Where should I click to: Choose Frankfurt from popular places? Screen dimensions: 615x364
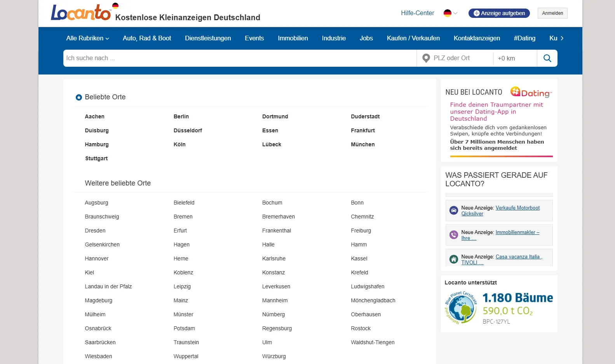click(363, 130)
